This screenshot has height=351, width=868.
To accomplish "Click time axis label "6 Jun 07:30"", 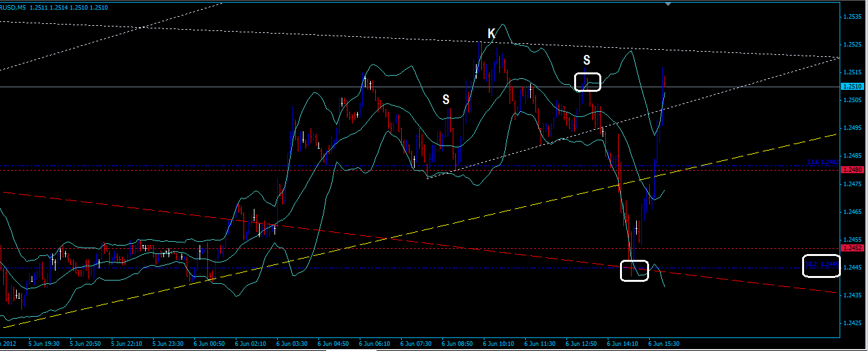I will pyautogui.click(x=417, y=345).
